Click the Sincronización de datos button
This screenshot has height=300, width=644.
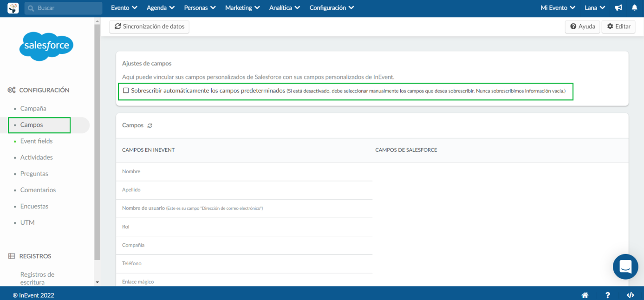pos(150,26)
